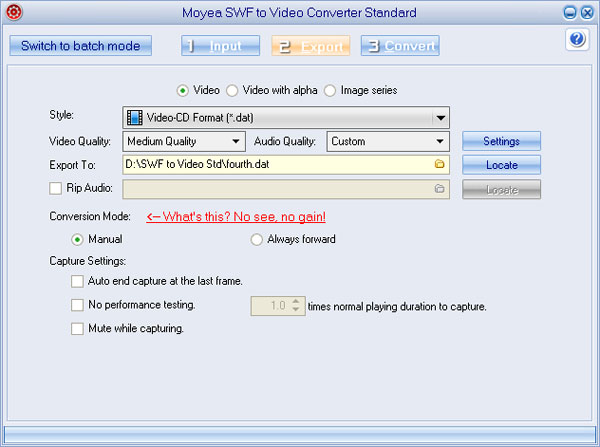Go to the 1 Input step tab
This screenshot has width=600, height=447.
tap(220, 46)
